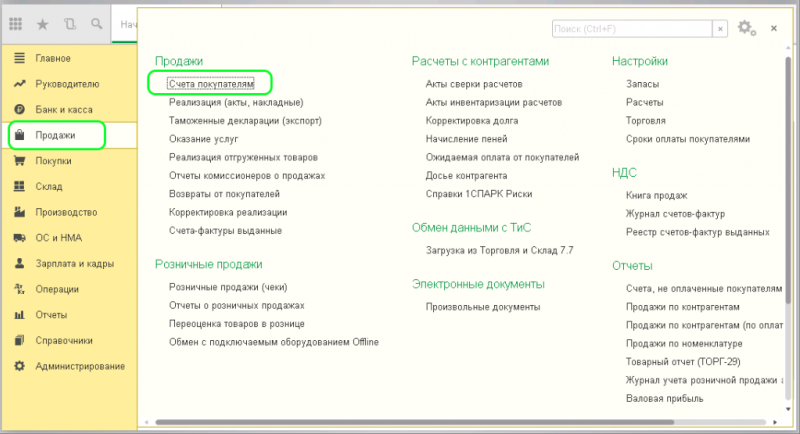This screenshot has width=800, height=434.
Task: Click the Администрирование gear icon
Action: click(x=19, y=366)
